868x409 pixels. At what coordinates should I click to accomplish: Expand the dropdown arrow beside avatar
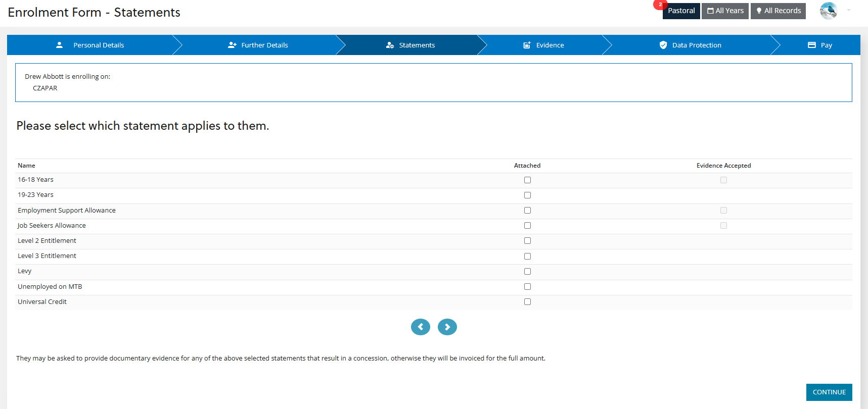point(849,10)
